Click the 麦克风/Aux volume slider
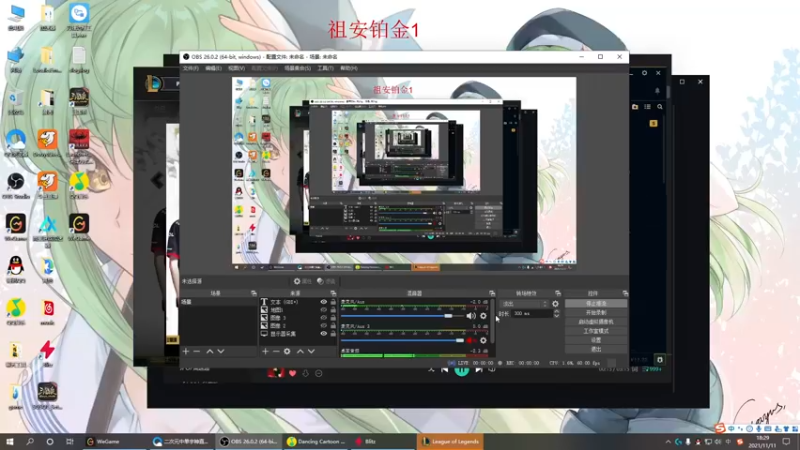This screenshot has width=800, height=450. coord(402,316)
